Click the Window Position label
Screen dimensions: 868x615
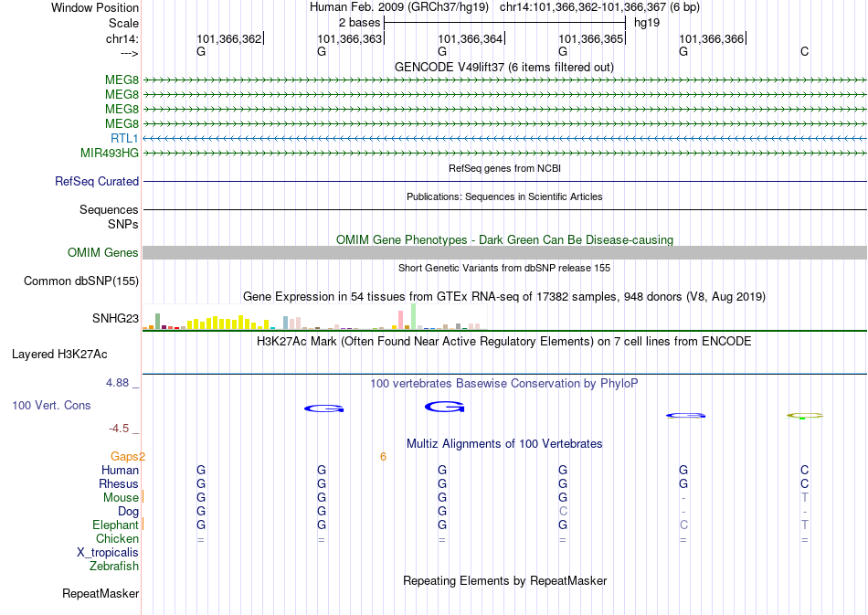95,7
